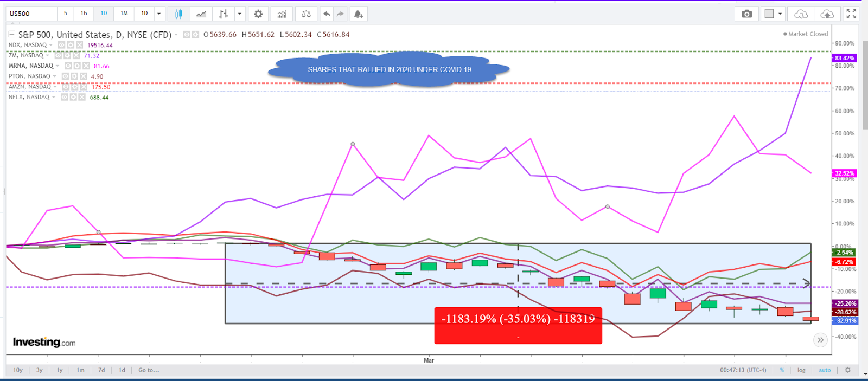The height and width of the screenshot is (381, 868).
Task: Hide the PTON, NASDAQ series
Action: pos(65,76)
